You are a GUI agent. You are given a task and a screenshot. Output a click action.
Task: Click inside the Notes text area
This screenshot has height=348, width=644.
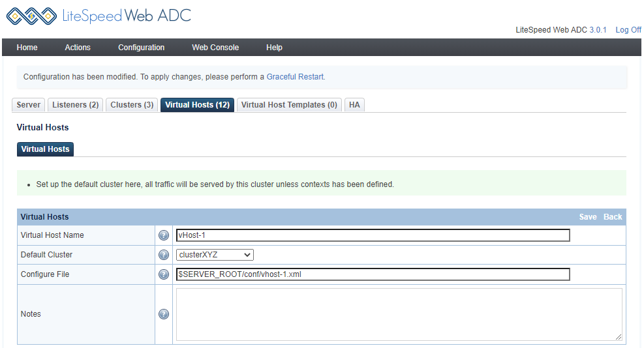pos(399,314)
